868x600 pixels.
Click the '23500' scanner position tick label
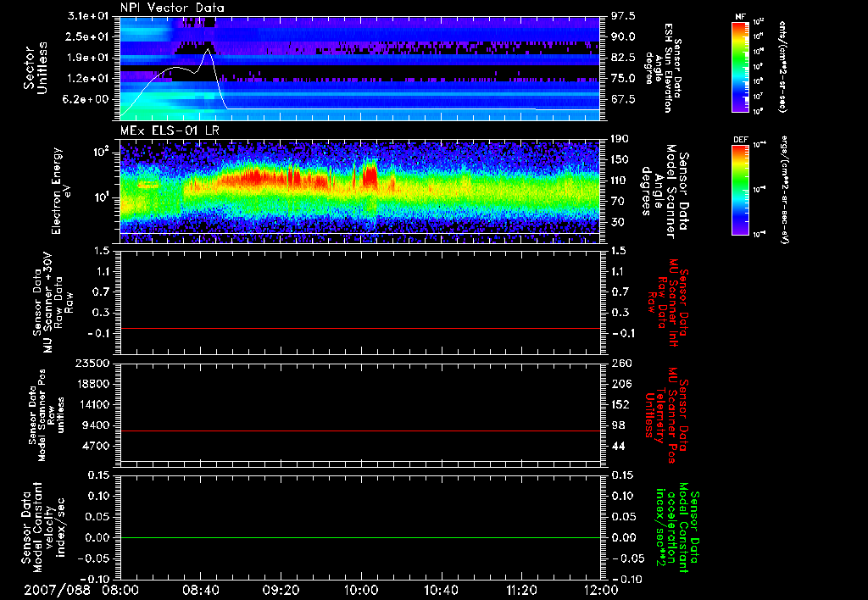(92, 364)
